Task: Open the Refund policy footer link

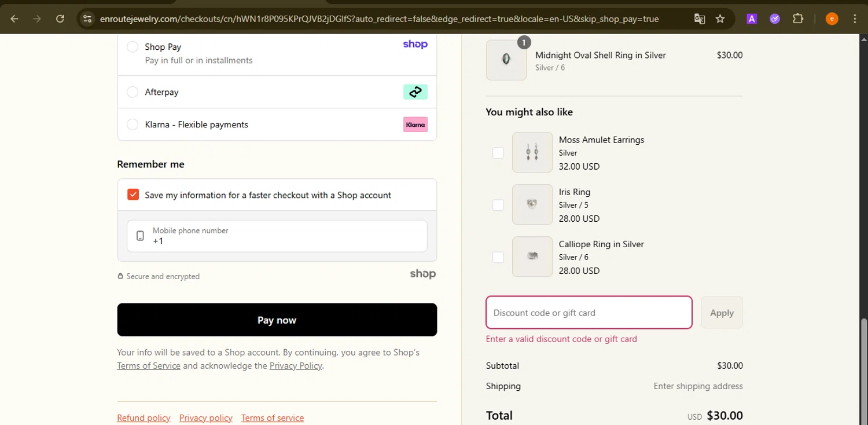Action: (x=144, y=417)
